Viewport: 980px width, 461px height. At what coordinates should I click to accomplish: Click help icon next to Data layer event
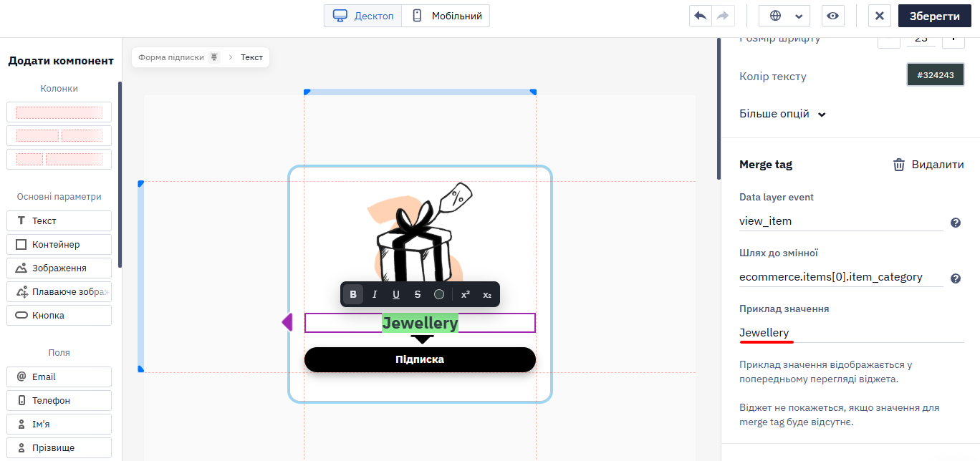pyautogui.click(x=956, y=223)
